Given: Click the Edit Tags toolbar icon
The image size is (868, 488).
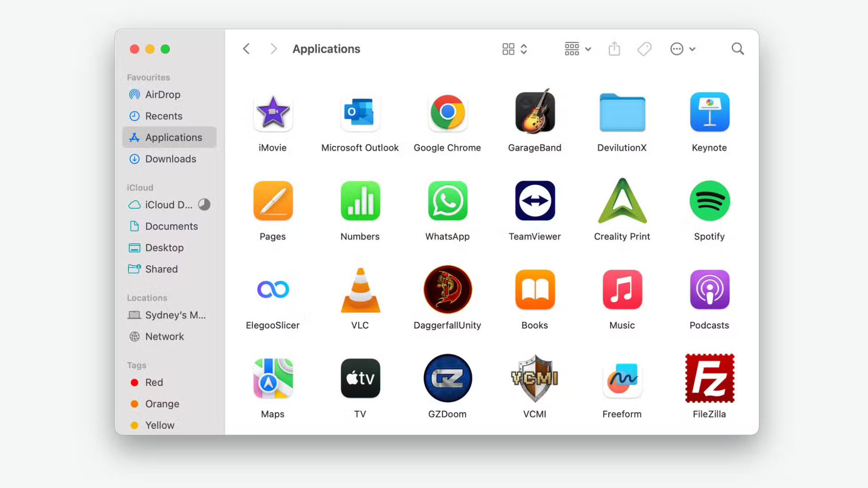Looking at the screenshot, I should [x=644, y=49].
